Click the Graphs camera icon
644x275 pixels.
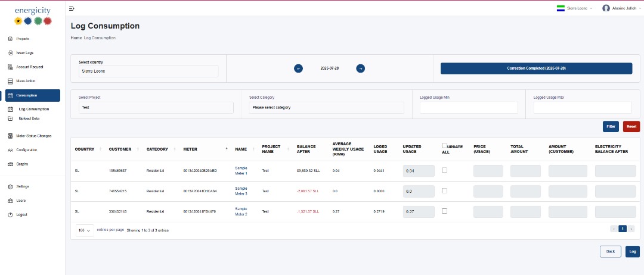[10, 164]
